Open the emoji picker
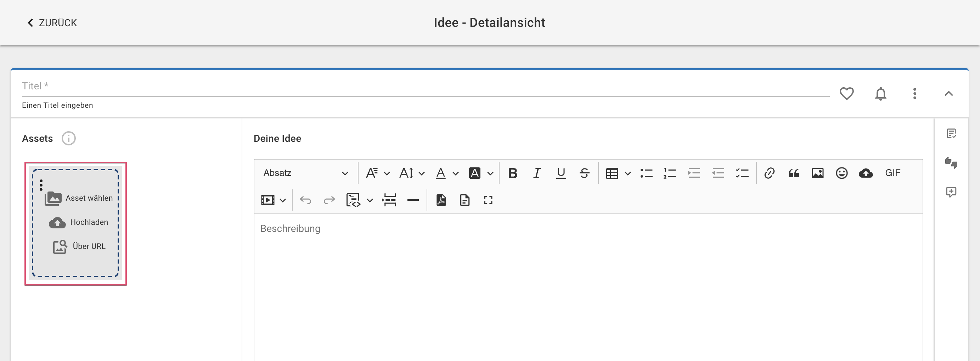 click(x=841, y=173)
